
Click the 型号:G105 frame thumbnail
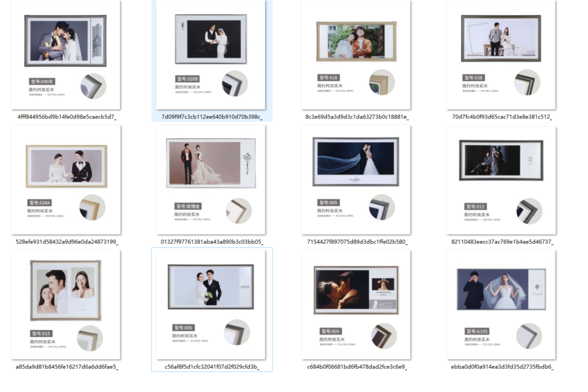click(501, 305)
